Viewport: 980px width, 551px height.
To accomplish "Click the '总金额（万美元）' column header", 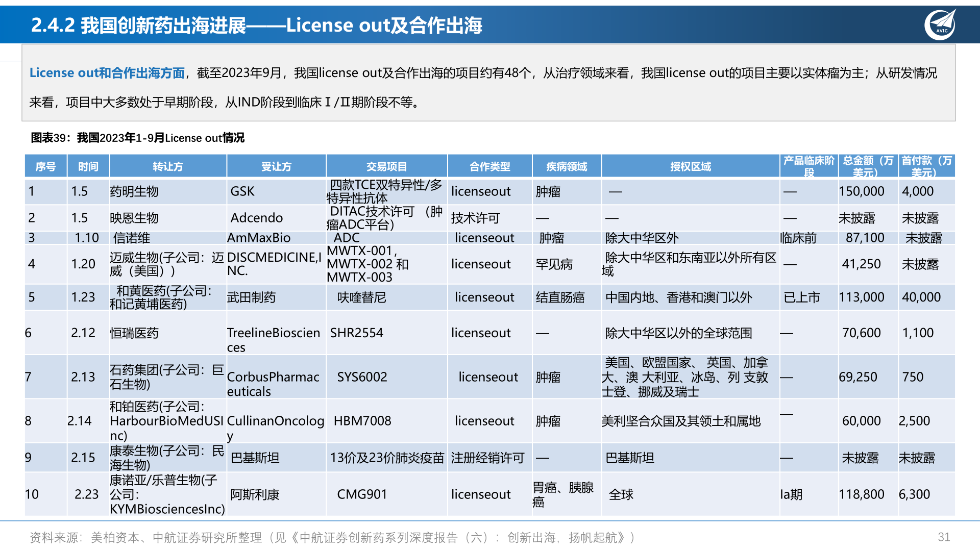I will pyautogui.click(x=868, y=166).
